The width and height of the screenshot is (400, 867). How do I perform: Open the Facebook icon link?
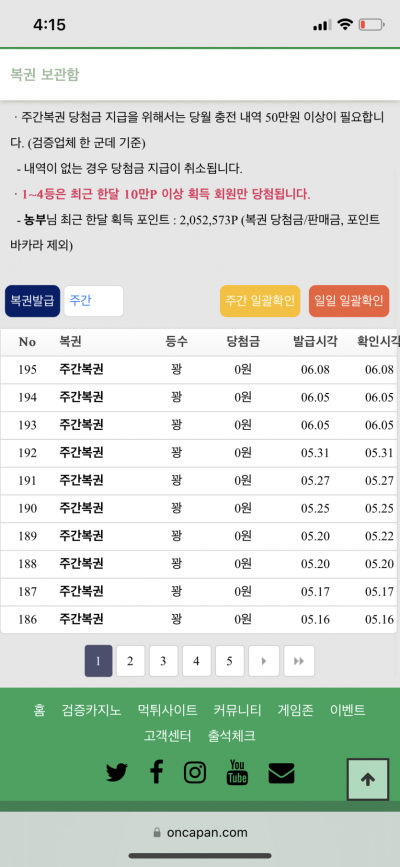157,771
